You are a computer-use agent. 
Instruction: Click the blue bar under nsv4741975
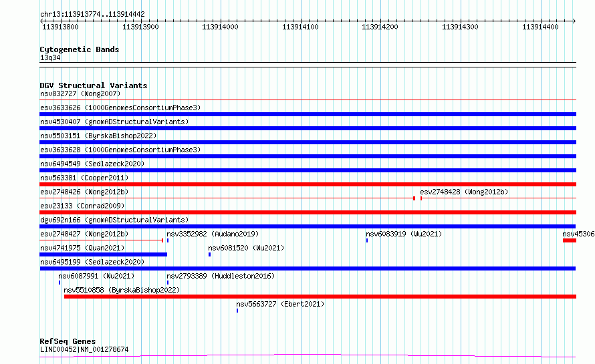[103, 254]
